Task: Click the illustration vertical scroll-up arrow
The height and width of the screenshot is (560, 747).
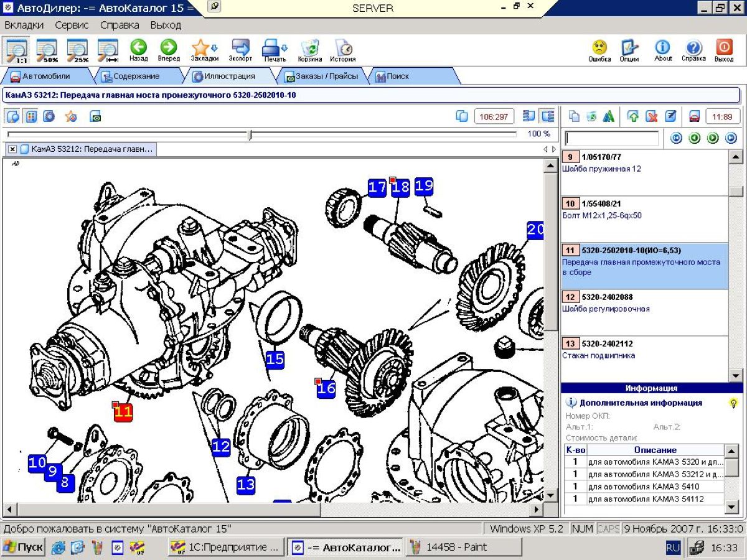Action: click(x=551, y=165)
